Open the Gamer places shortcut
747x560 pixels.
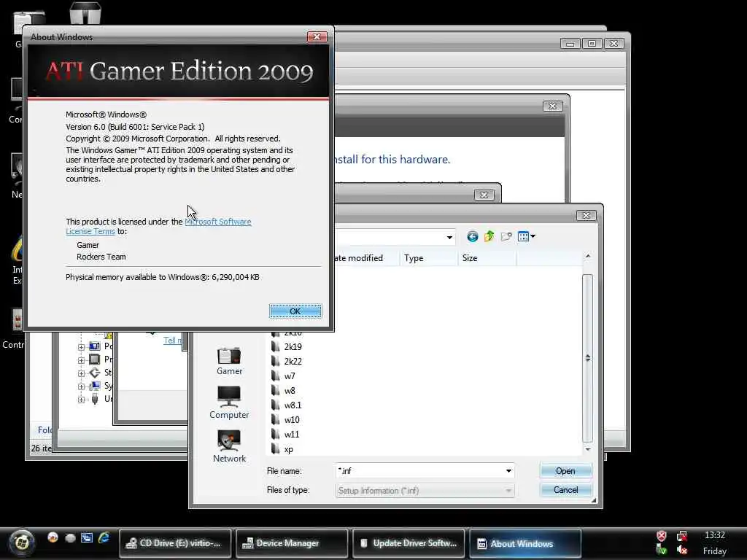click(x=229, y=362)
